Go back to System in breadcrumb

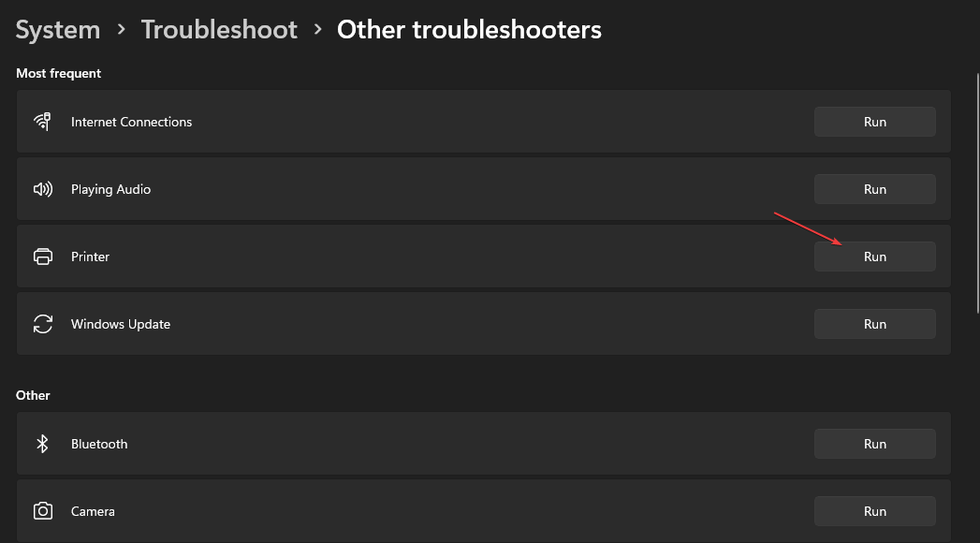coord(58,30)
